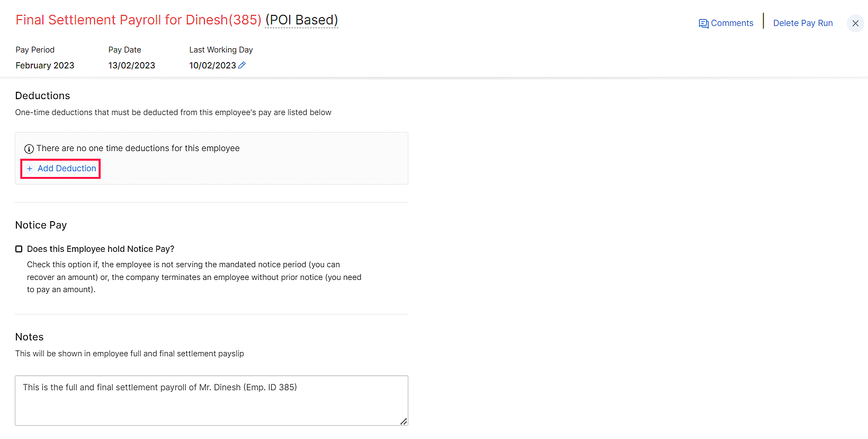Click the Pay Date value 13/02/2023

[x=132, y=66]
